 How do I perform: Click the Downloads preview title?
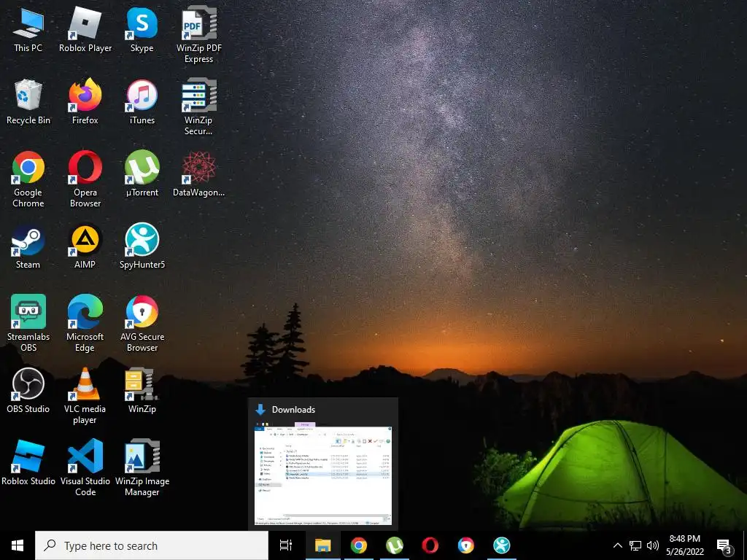pyautogui.click(x=293, y=410)
